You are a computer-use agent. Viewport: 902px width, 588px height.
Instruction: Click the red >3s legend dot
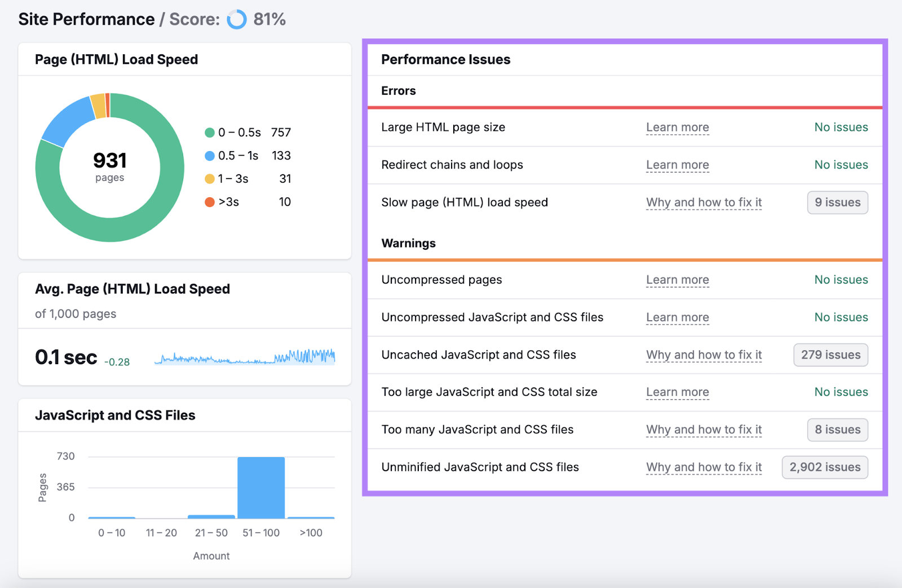click(x=209, y=202)
